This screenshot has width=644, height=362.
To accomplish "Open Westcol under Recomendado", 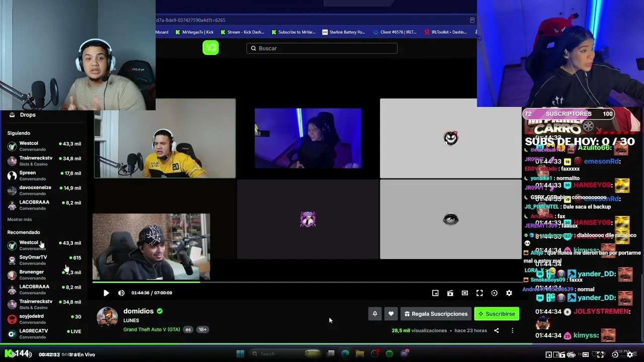I will tap(44, 245).
